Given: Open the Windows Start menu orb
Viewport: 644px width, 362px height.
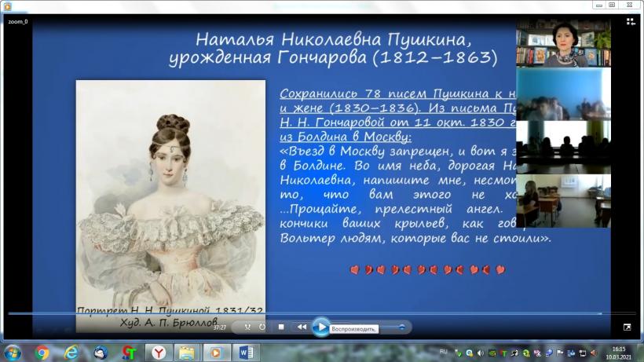Looking at the screenshot, I should tap(13, 353).
